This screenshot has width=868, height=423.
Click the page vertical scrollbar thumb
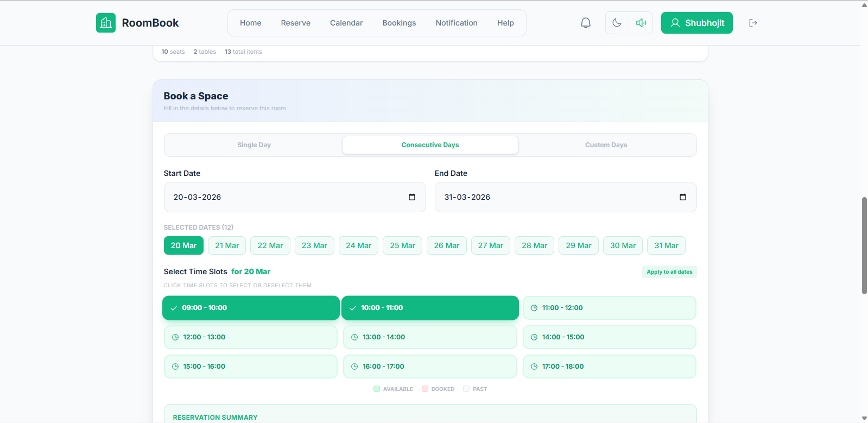[864, 245]
